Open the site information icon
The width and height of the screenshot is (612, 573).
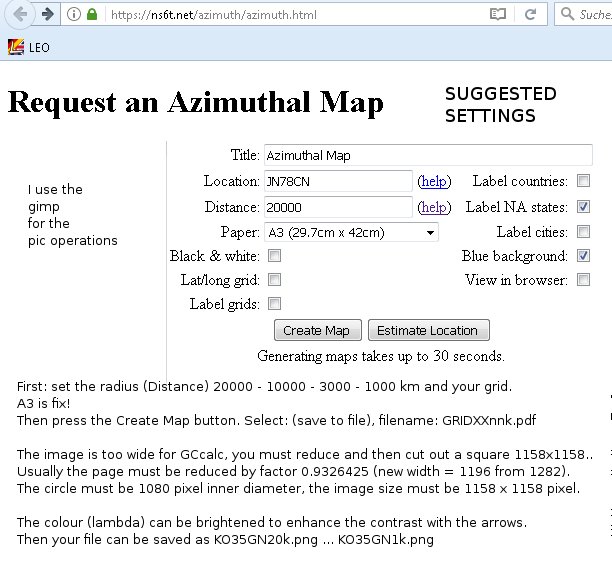coord(75,15)
